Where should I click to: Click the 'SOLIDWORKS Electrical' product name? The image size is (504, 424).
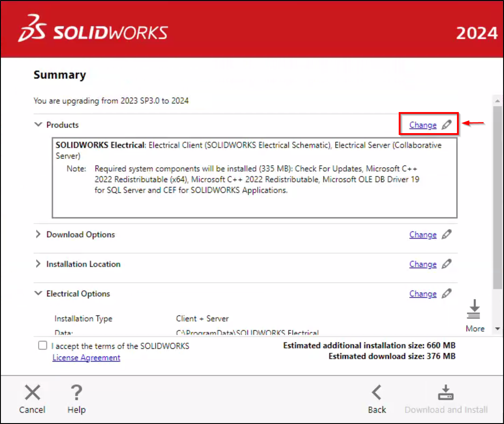pos(100,145)
